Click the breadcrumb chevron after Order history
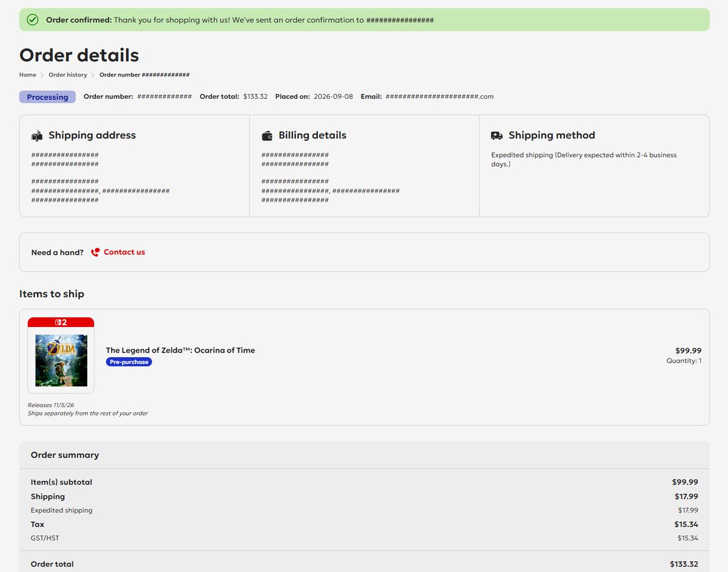728x572 pixels. pyautogui.click(x=93, y=75)
